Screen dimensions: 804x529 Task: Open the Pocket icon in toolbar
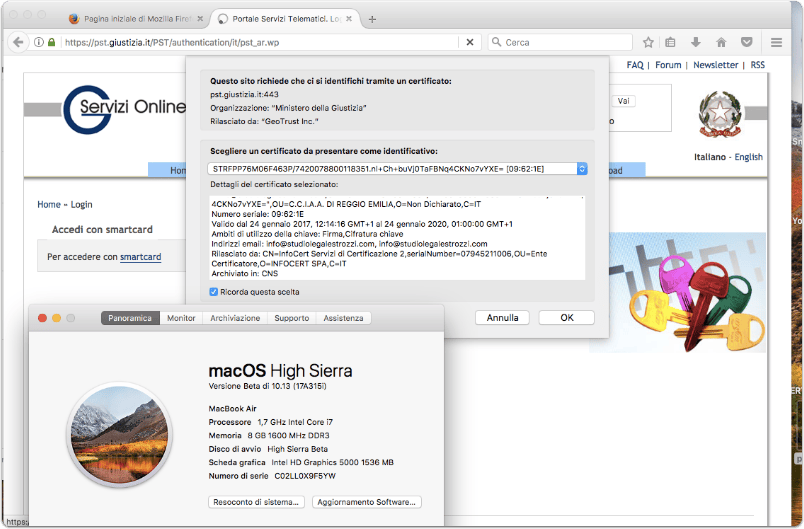[747, 42]
